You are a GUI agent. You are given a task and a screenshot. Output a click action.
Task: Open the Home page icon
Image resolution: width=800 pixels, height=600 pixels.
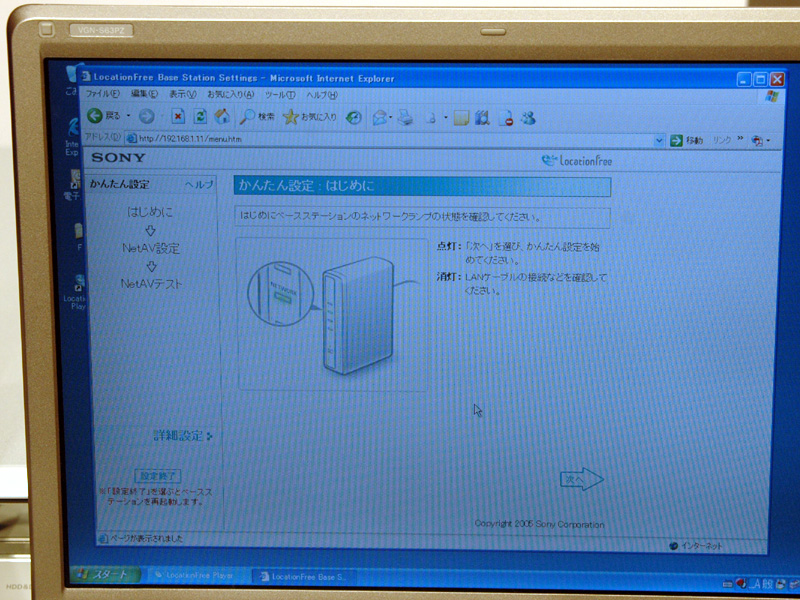point(222,117)
